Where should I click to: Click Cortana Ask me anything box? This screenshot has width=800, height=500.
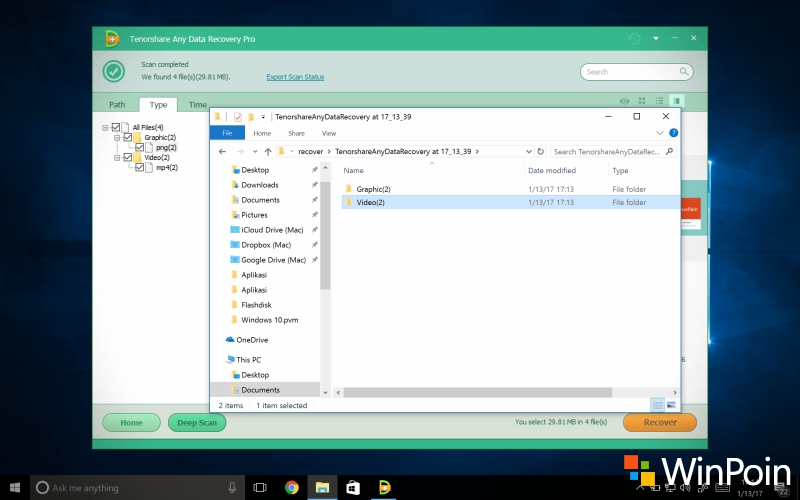[x=137, y=488]
